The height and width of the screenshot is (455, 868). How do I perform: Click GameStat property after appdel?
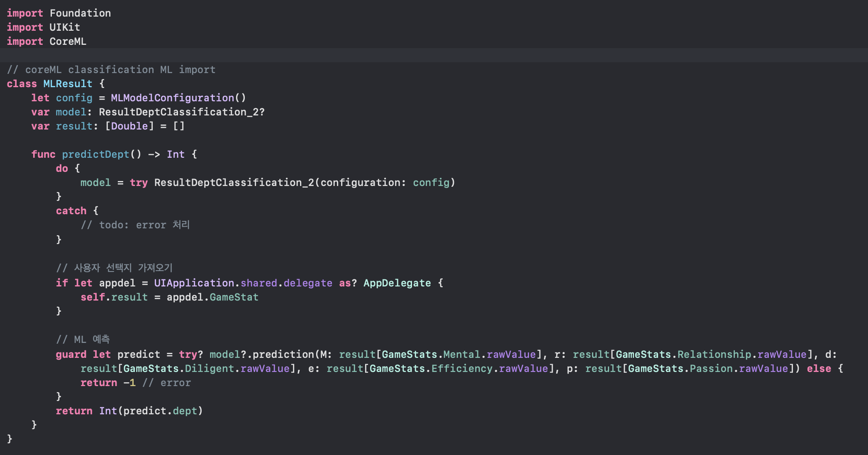234,297
